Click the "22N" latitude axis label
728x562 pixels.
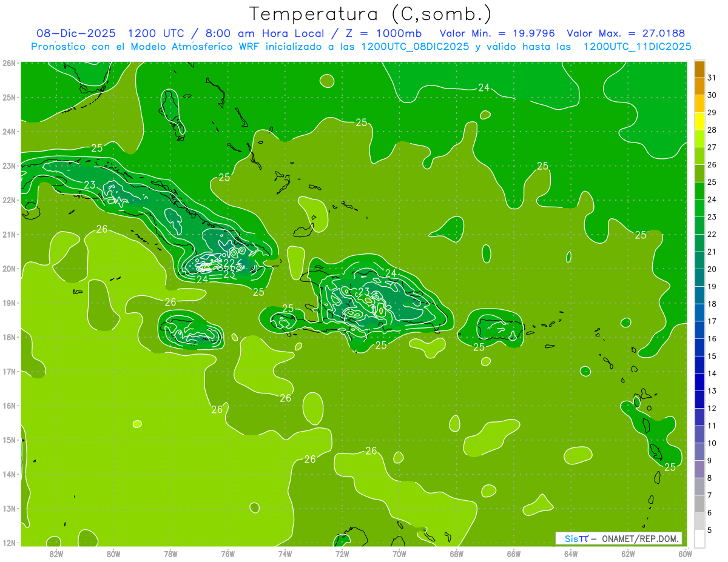pyautogui.click(x=8, y=200)
